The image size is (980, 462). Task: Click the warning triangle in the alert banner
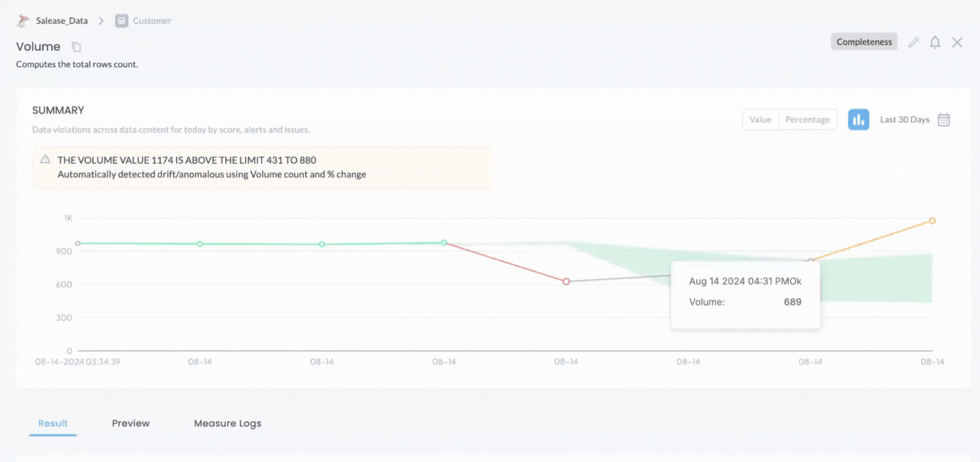tap(45, 159)
